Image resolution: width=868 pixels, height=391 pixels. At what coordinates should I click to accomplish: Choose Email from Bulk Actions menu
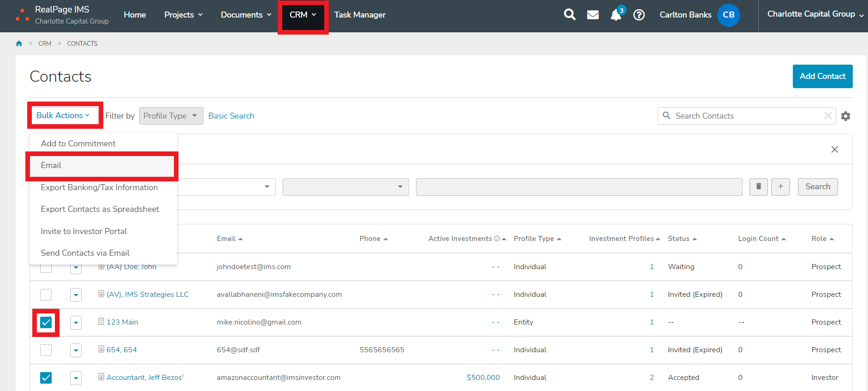[102, 166]
